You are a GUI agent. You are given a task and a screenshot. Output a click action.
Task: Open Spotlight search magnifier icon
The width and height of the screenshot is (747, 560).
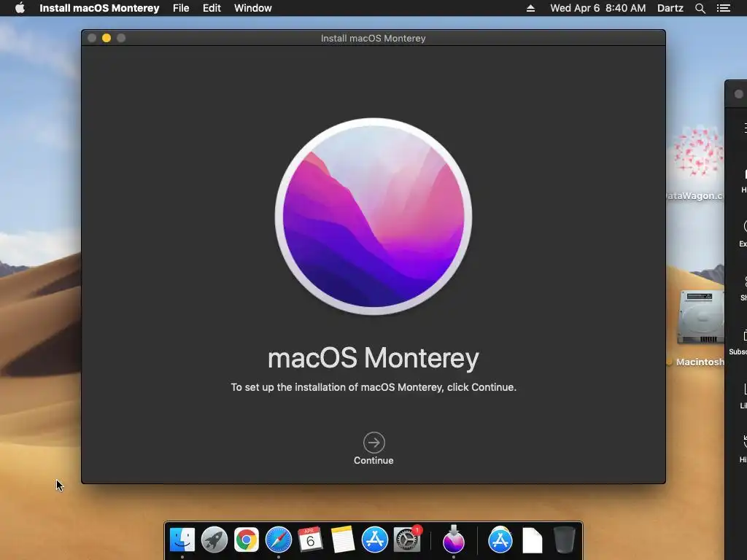click(x=700, y=8)
